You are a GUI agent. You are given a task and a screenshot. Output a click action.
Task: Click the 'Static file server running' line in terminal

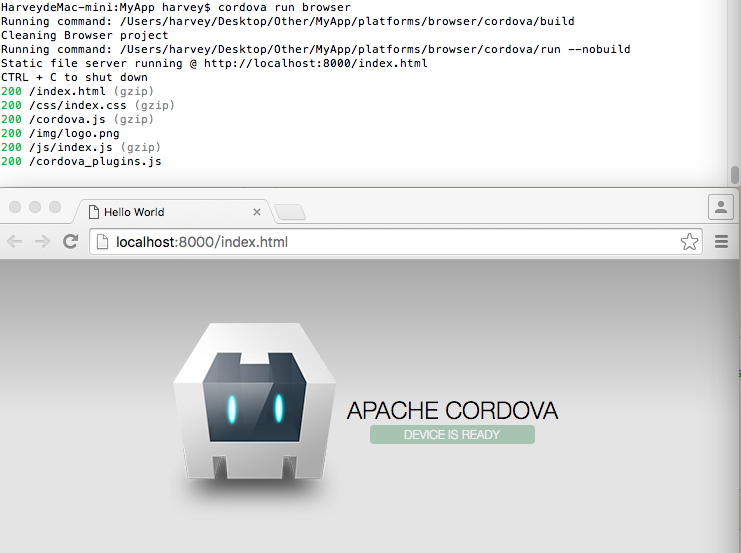[214, 63]
